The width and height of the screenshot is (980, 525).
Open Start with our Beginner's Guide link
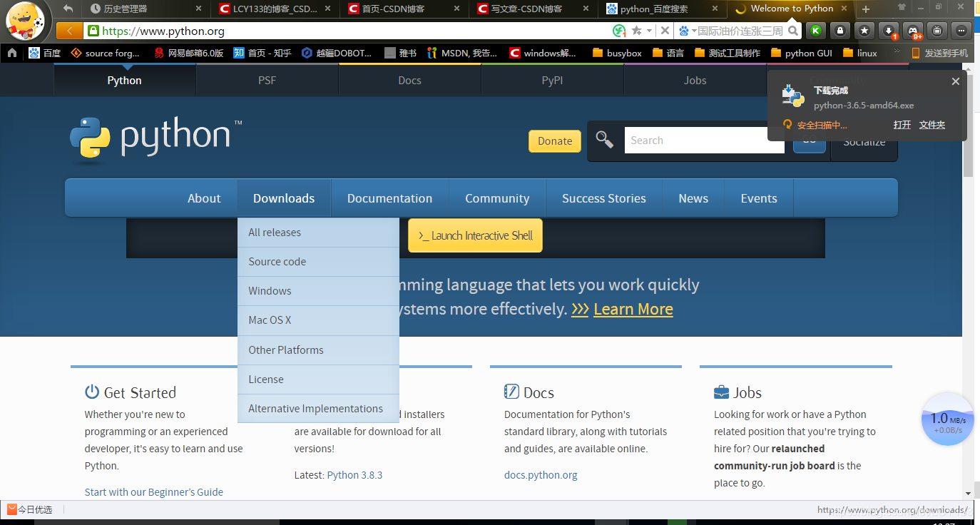(154, 492)
